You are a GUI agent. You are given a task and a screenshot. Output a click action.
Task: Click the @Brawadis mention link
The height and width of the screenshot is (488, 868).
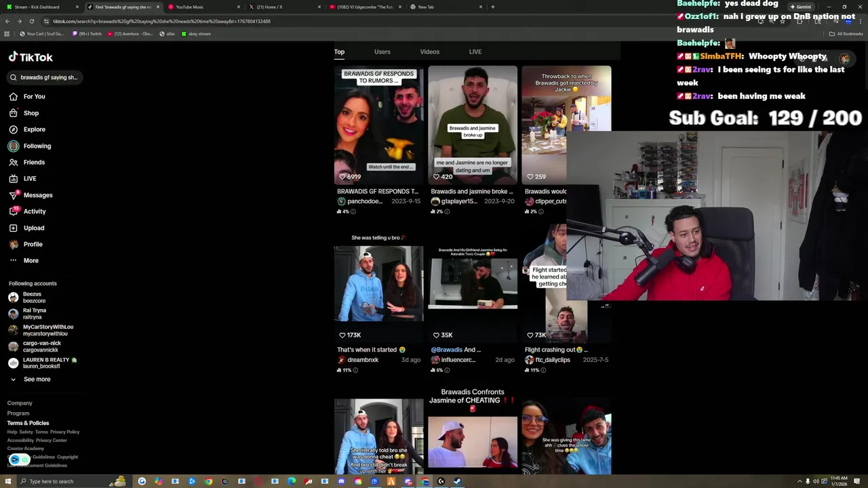pos(446,350)
